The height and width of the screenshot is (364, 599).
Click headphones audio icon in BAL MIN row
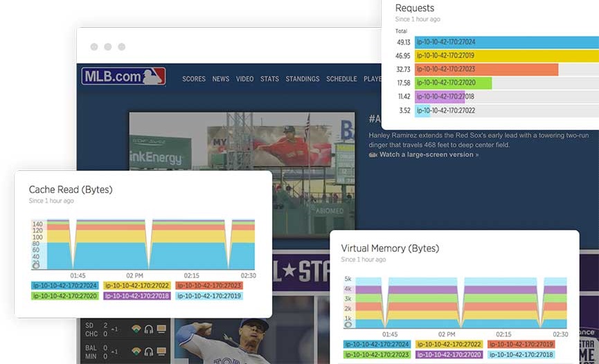coord(149,352)
